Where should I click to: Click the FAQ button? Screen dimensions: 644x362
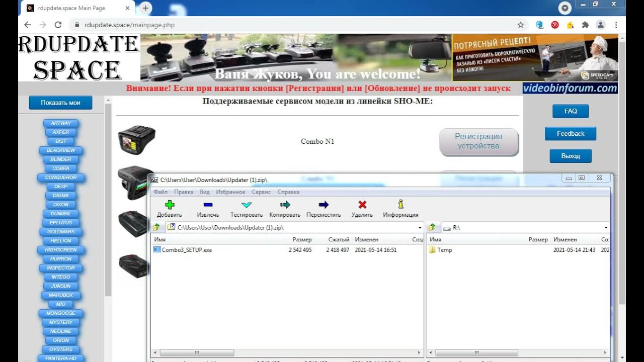[x=571, y=111]
